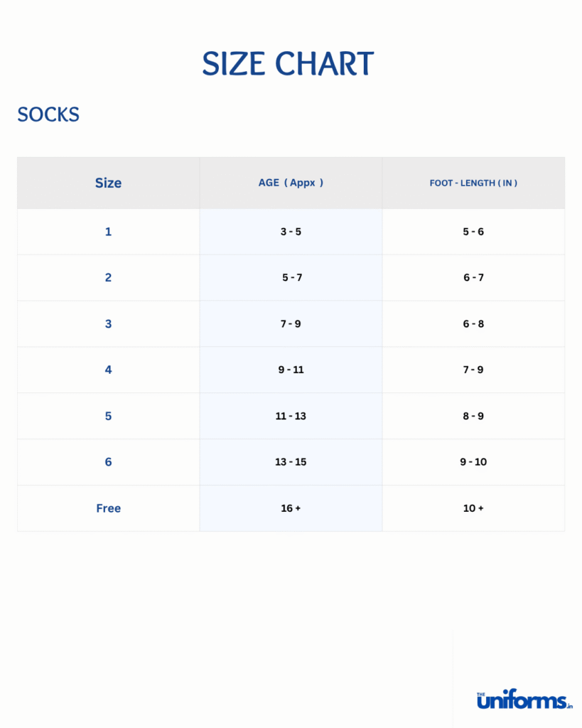Select size 5 row label
The image size is (582, 728).
point(108,416)
